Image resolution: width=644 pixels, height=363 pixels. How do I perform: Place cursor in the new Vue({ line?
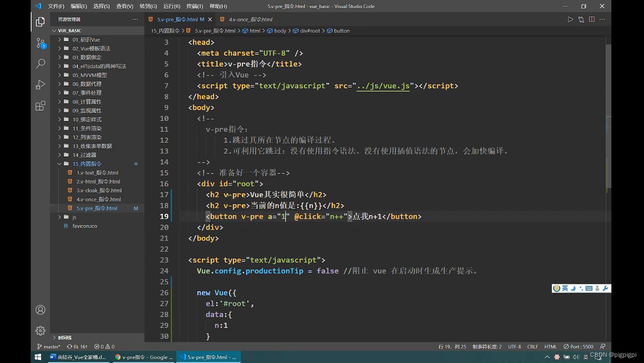pyautogui.click(x=216, y=293)
